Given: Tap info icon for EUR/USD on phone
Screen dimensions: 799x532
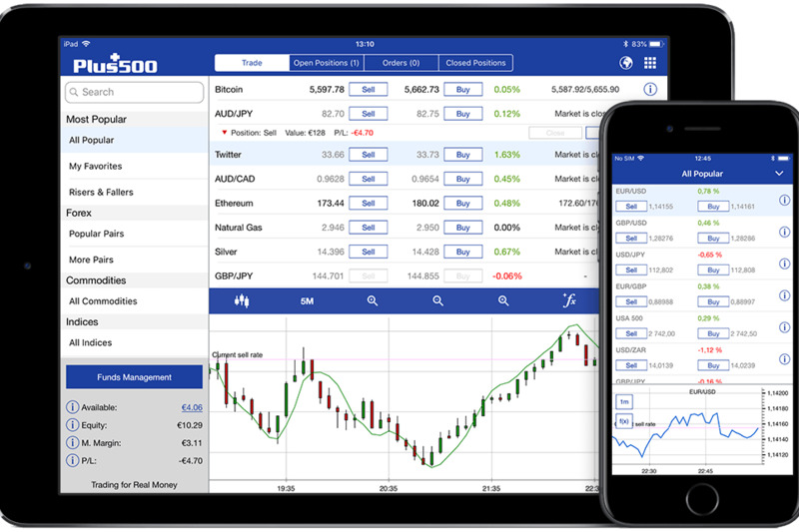Looking at the screenshot, I should [784, 200].
